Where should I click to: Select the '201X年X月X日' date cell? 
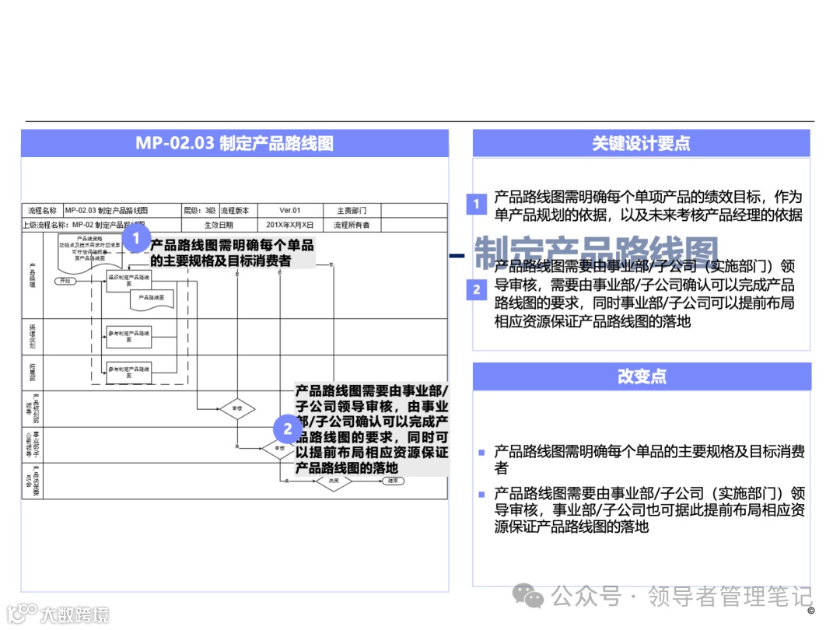(x=290, y=225)
